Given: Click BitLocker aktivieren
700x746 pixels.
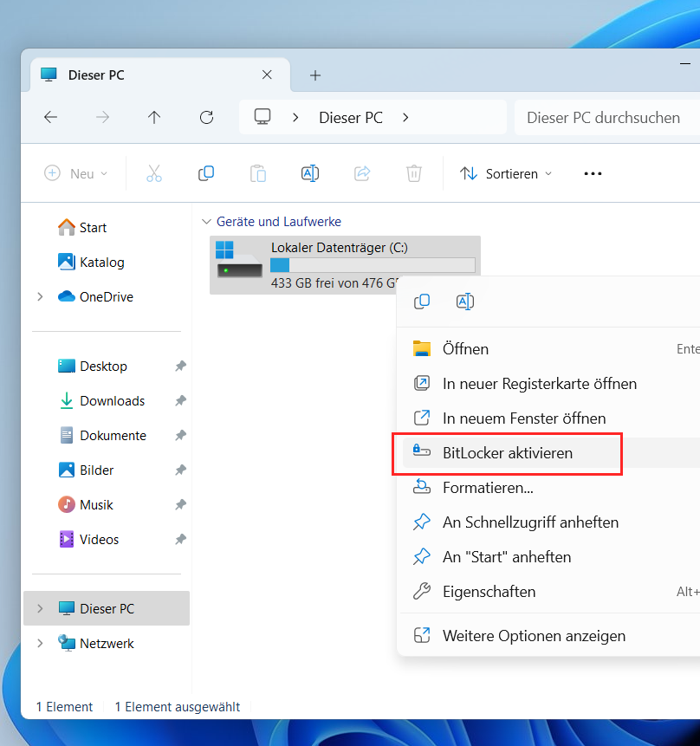Looking at the screenshot, I should tap(551, 453).
